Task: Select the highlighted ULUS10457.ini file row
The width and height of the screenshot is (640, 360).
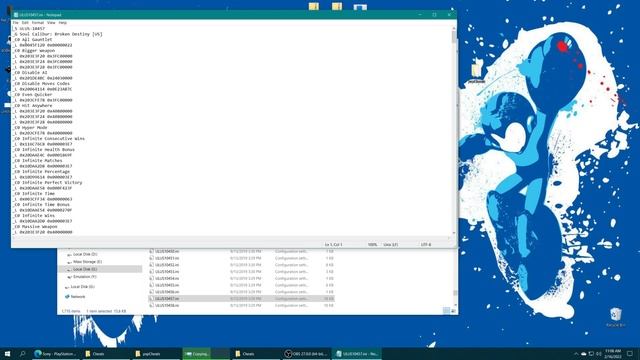Action: [x=242, y=299]
